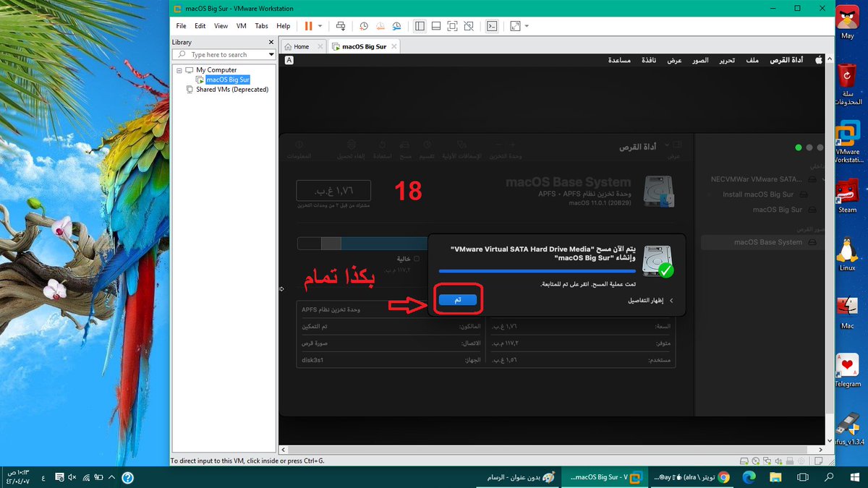
Task: Open the power options dropdown next to pause
Action: (320, 26)
